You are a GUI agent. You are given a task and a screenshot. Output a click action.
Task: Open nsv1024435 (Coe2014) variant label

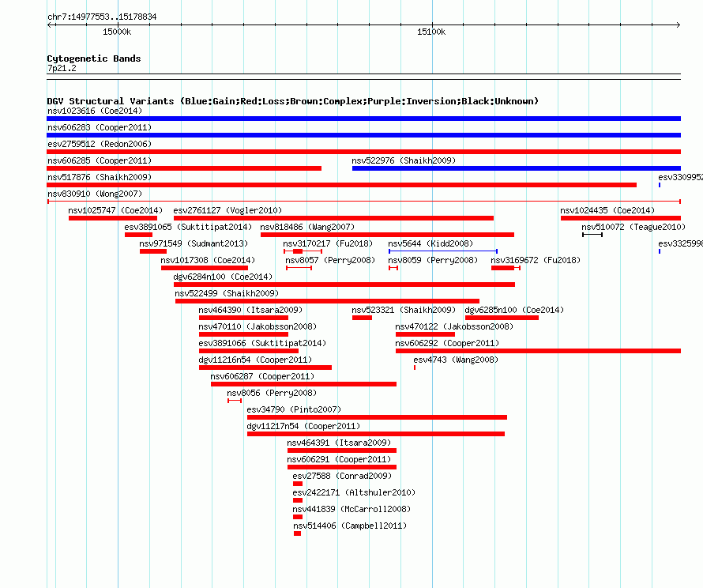(x=607, y=210)
